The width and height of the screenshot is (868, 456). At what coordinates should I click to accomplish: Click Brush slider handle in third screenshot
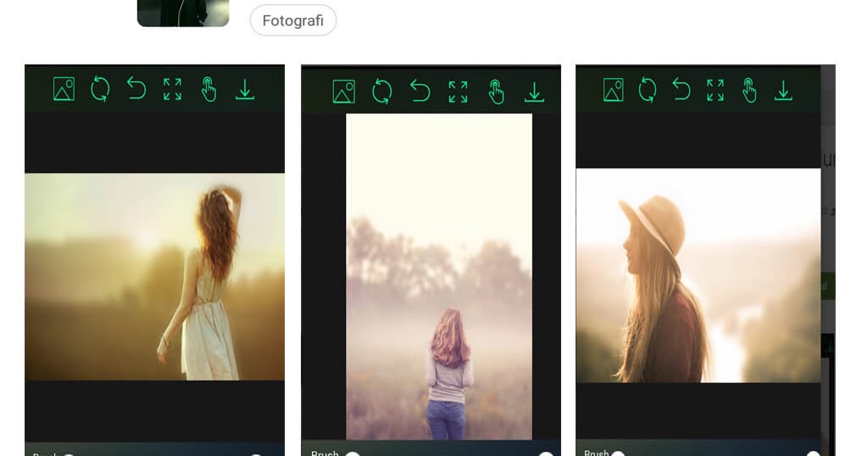(618, 453)
